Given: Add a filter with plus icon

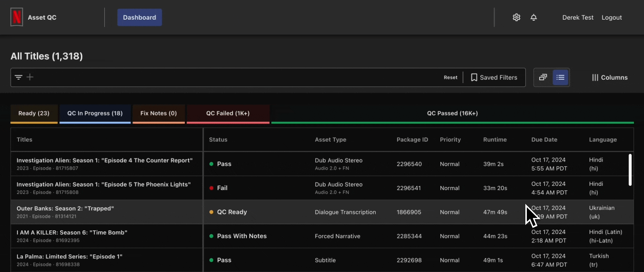Looking at the screenshot, I should [30, 77].
